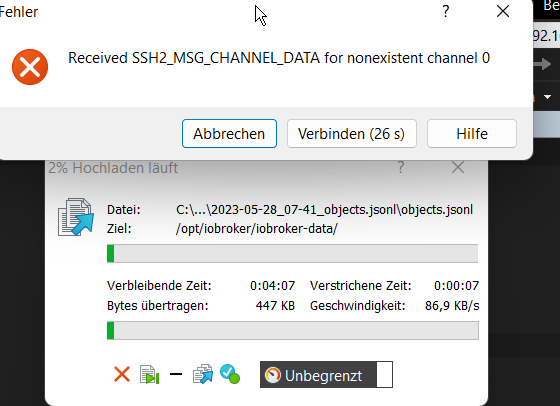
Task: Click move to background queue icon
Action: click(202, 374)
